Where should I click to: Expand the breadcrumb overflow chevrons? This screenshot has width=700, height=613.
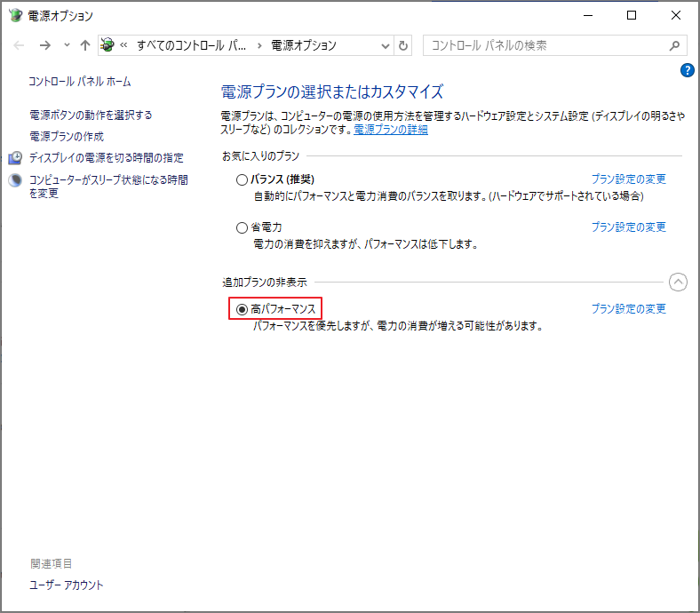[x=123, y=45]
